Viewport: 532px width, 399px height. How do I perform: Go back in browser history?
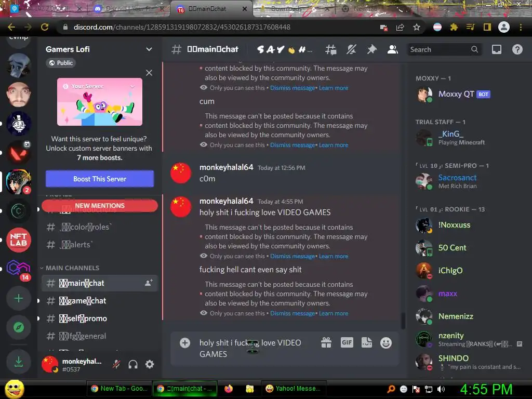(11, 27)
